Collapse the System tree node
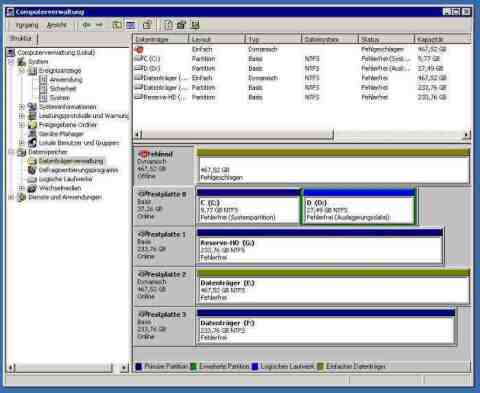The height and width of the screenshot is (393, 480). [11, 62]
